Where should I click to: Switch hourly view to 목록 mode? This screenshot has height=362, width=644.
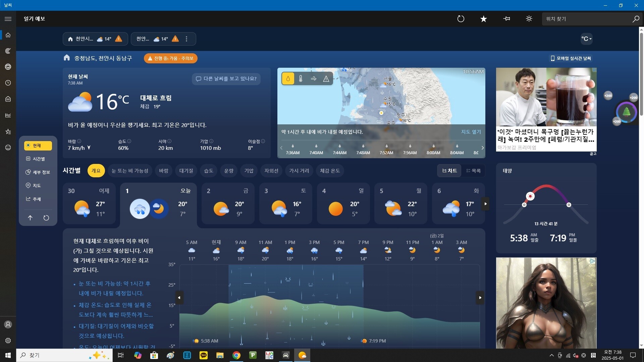[473, 171]
